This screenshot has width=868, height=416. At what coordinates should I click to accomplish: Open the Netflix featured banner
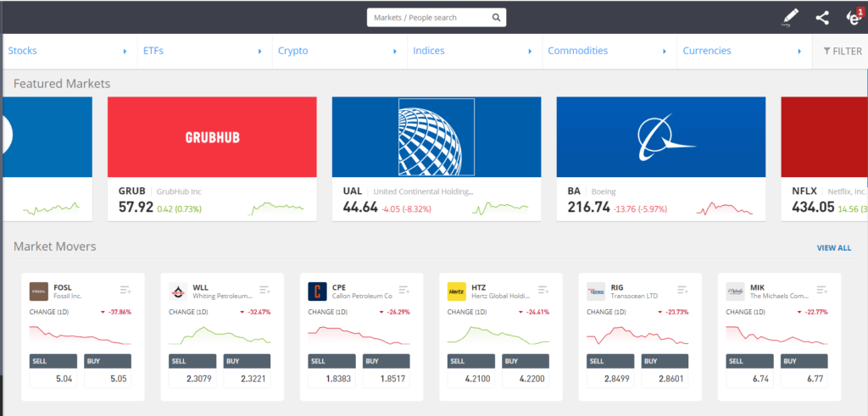tap(824, 137)
